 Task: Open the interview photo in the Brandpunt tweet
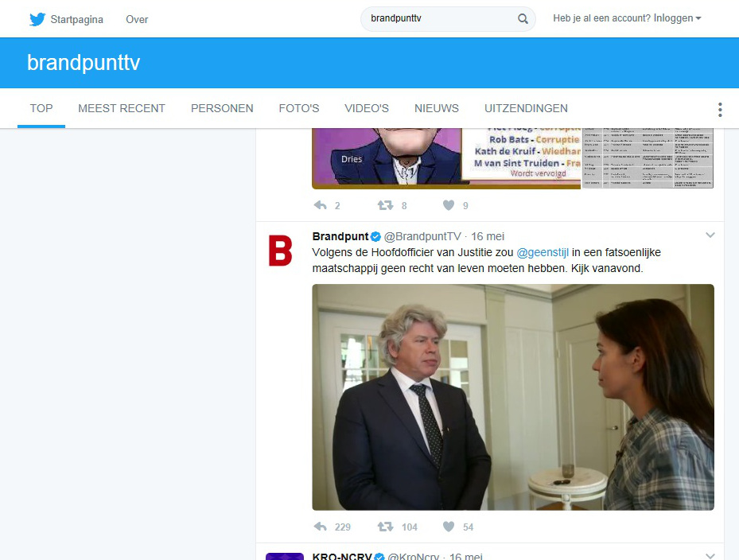513,397
